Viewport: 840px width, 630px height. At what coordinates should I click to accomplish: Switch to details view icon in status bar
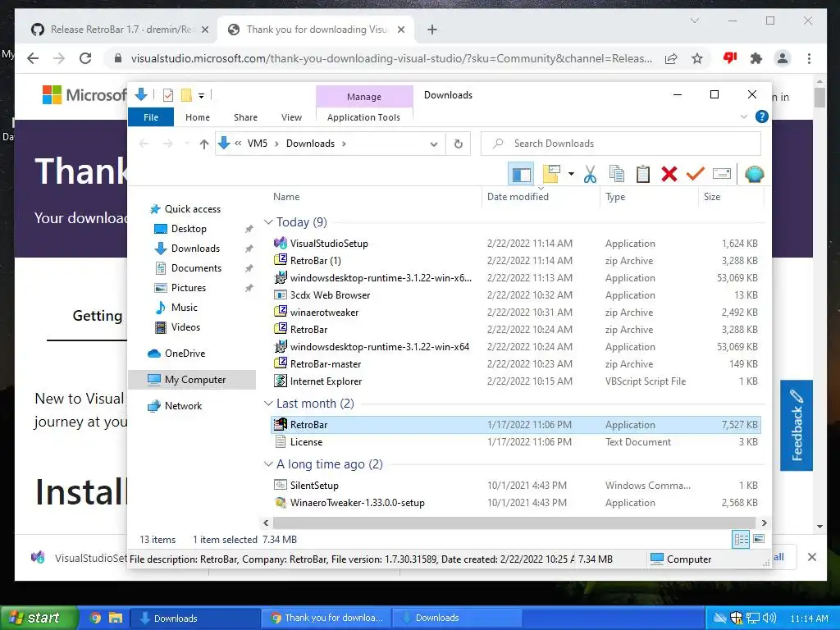tap(741, 540)
